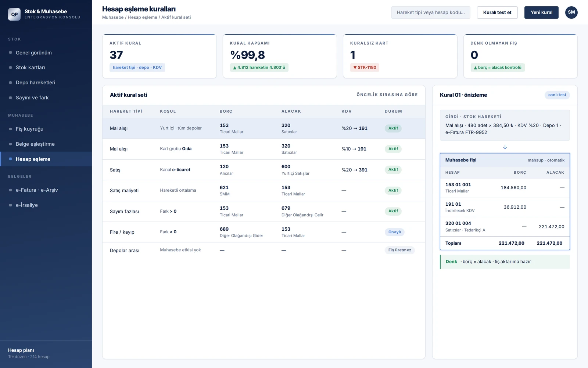Open e-Fatura · e-Arşiv section
The image size is (588, 368).
[46, 190]
